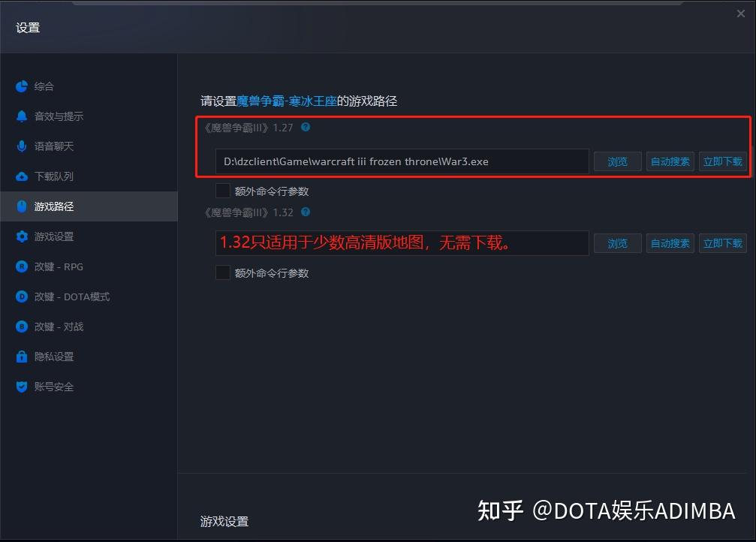This screenshot has height=542, width=756.
Task: Select the 账号安全 shield icon
Action: [x=22, y=387]
